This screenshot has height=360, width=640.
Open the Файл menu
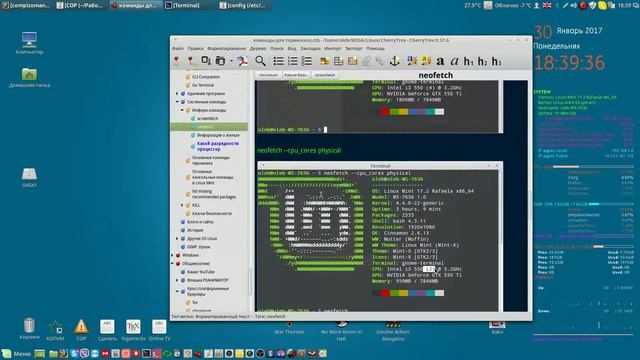[178, 48]
